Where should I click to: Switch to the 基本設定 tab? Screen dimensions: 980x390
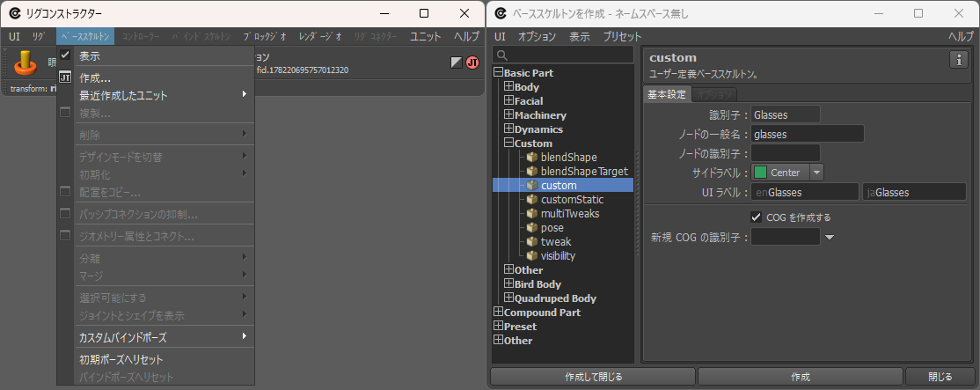(x=667, y=95)
